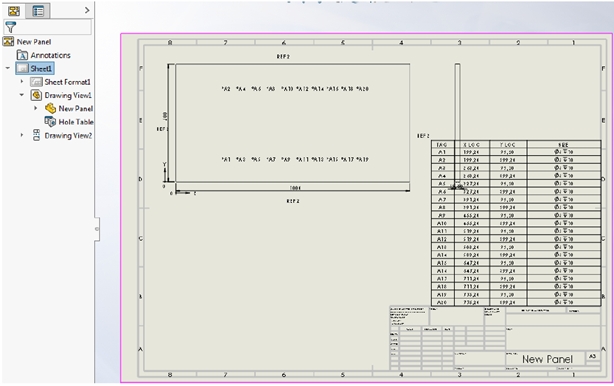Image resolution: width=614 pixels, height=386 pixels.
Task: Select the vertical height dimension left of the panel
Action: tap(164, 116)
